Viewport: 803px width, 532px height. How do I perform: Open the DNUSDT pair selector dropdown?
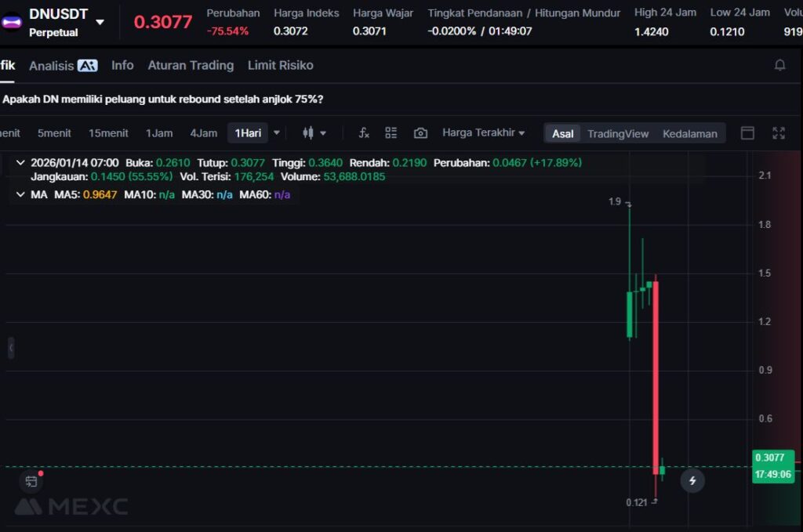click(100, 22)
